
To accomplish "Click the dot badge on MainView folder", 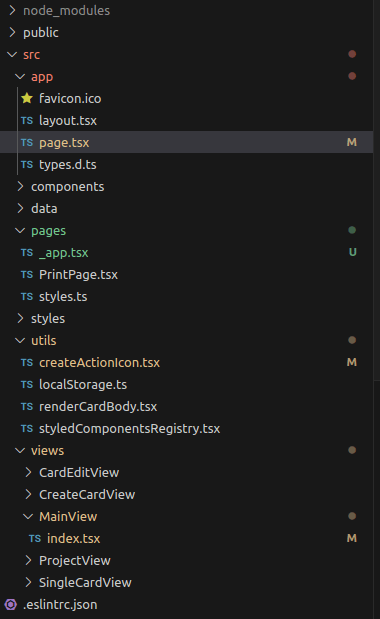I will pyautogui.click(x=352, y=516).
